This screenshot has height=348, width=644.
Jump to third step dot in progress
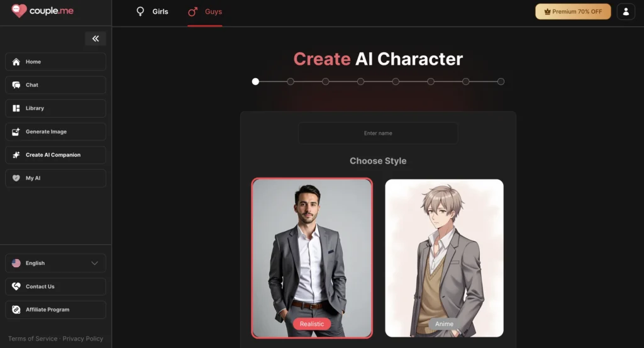pyautogui.click(x=325, y=81)
